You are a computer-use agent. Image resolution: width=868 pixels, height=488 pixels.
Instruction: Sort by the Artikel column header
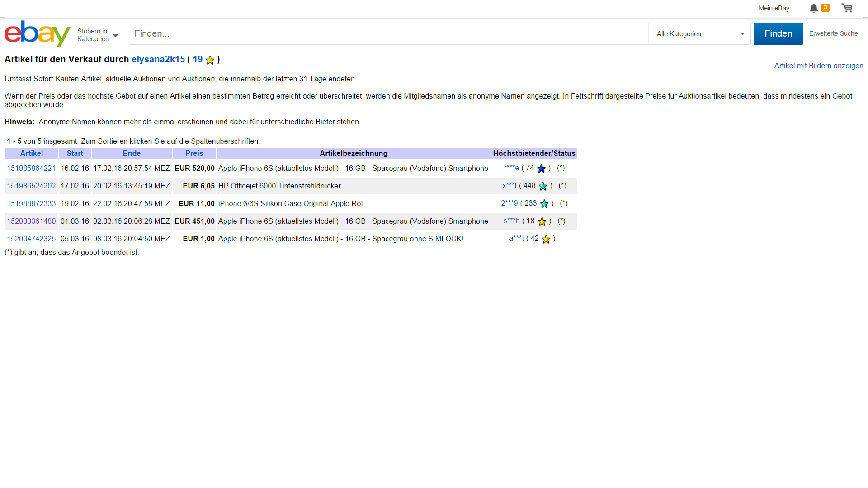(x=31, y=153)
